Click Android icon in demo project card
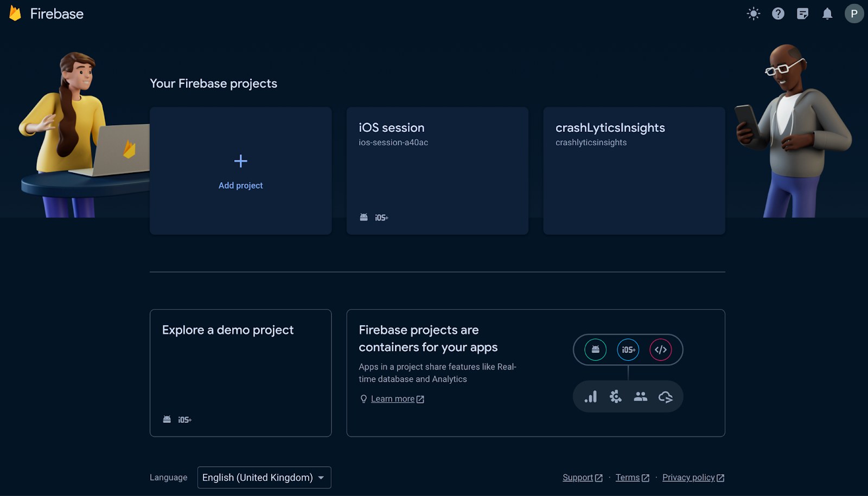The height and width of the screenshot is (496, 868). [167, 420]
